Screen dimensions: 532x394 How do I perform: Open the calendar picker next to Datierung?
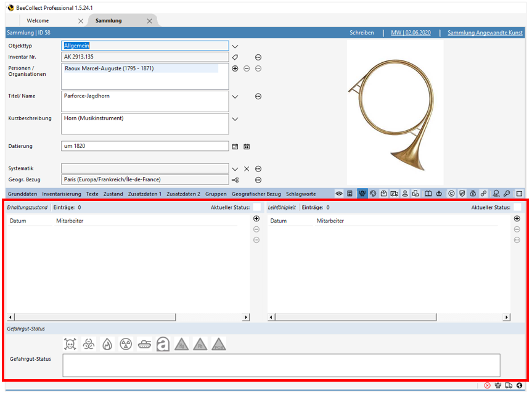(235, 147)
